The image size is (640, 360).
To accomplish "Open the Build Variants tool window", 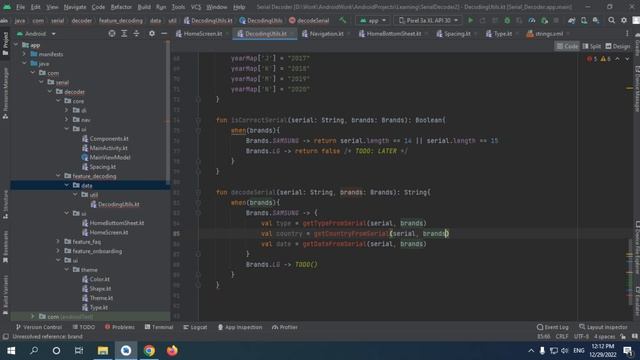I will point(5,295).
